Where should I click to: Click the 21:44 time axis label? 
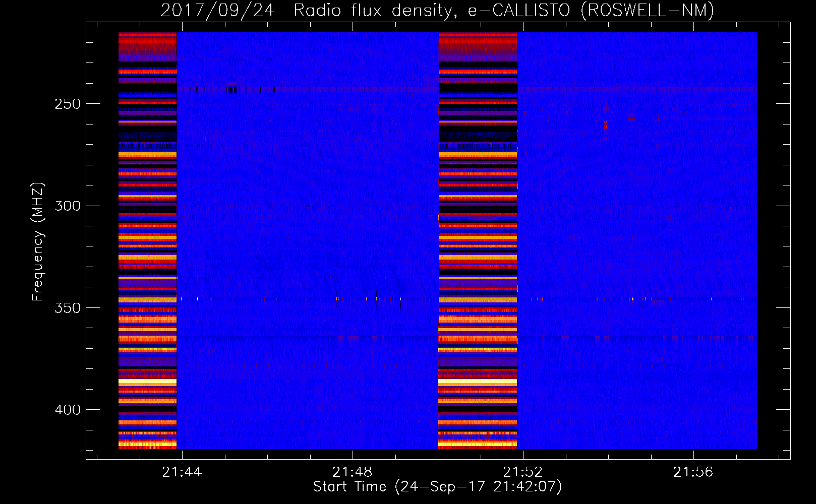click(x=182, y=472)
